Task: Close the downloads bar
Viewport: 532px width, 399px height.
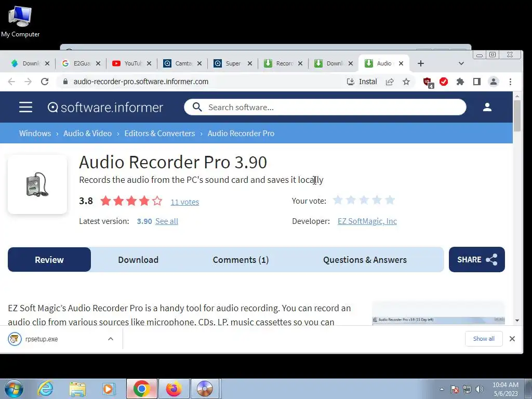Action: pyautogui.click(x=512, y=339)
